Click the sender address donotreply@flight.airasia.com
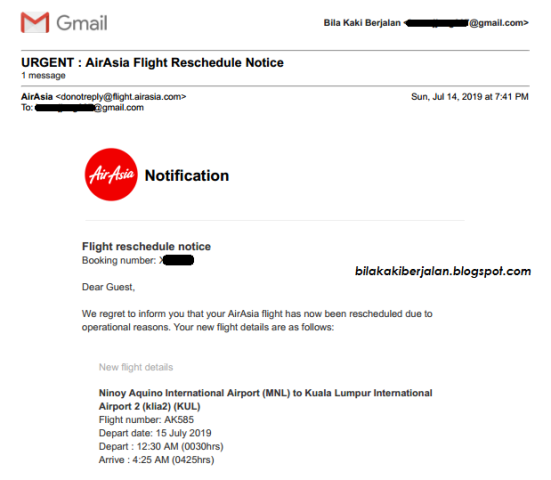This screenshot has height=480, width=551. pos(121,97)
